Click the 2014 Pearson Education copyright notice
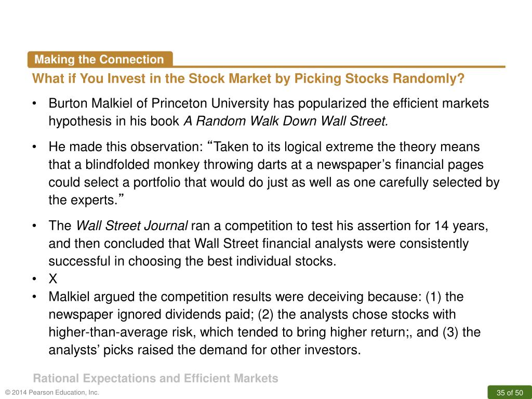The width and height of the screenshot is (532, 399). 52,393
